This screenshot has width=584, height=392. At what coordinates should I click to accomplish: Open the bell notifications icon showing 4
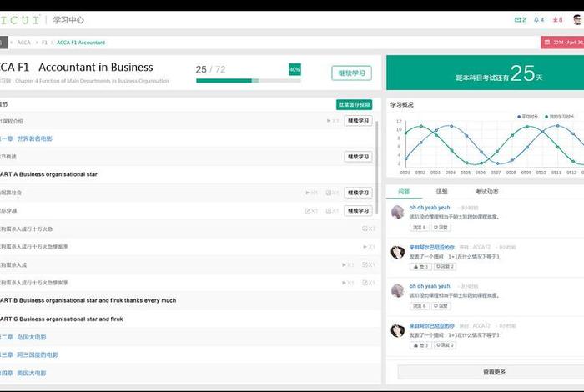tap(539, 20)
